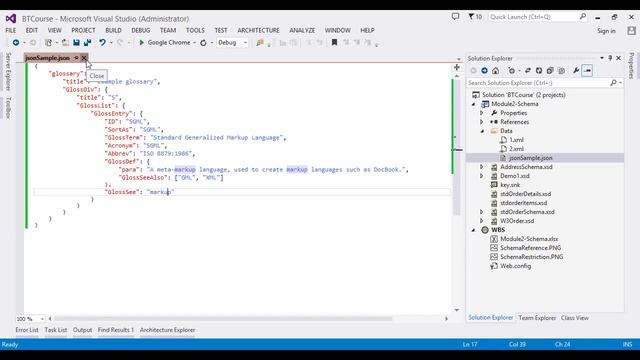This screenshot has height=360, width=640.
Task: Close the jsonSample.json tab
Action: [84, 58]
